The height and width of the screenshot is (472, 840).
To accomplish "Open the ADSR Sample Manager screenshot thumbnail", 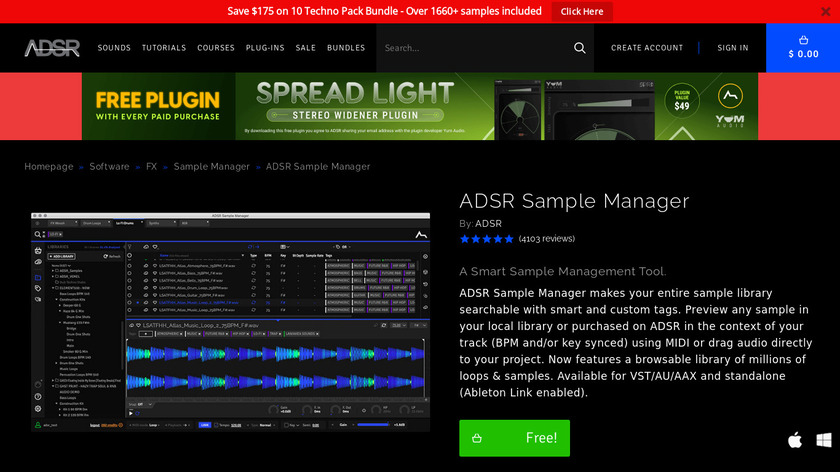I will click(x=230, y=321).
